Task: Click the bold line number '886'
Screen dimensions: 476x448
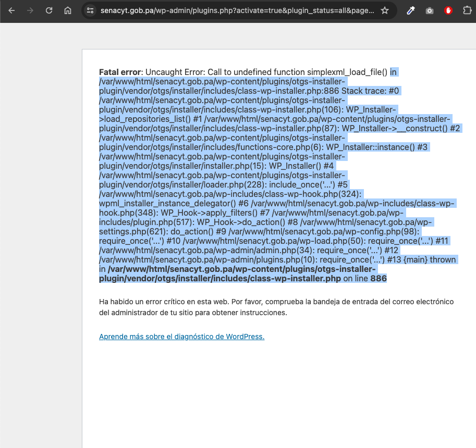Action: coord(379,279)
